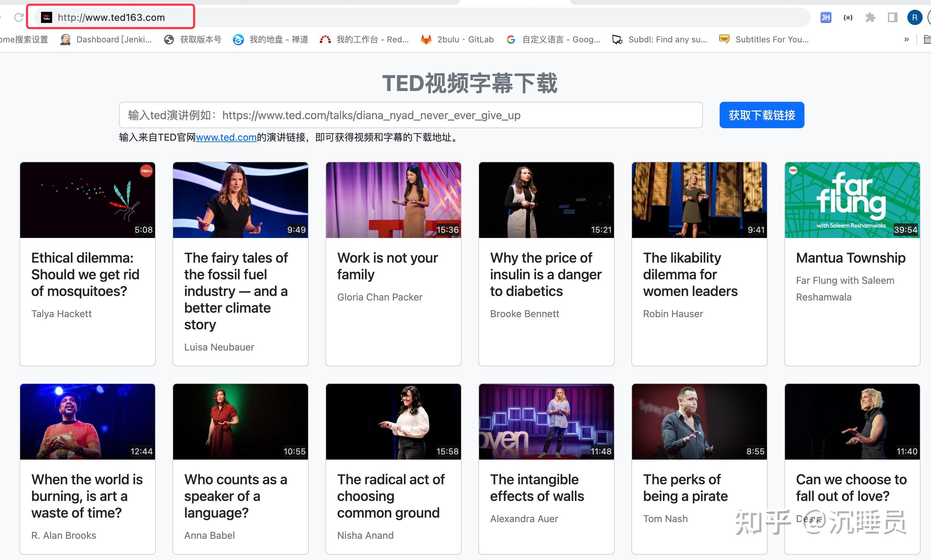
Task: Open the mosquito Ethical dilemma thumbnail
Action: coord(88,200)
